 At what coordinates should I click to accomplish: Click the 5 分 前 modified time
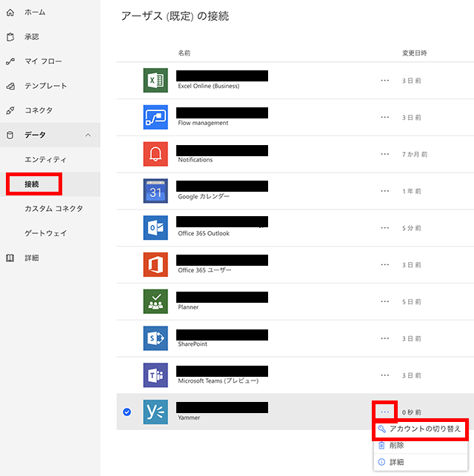point(412,228)
